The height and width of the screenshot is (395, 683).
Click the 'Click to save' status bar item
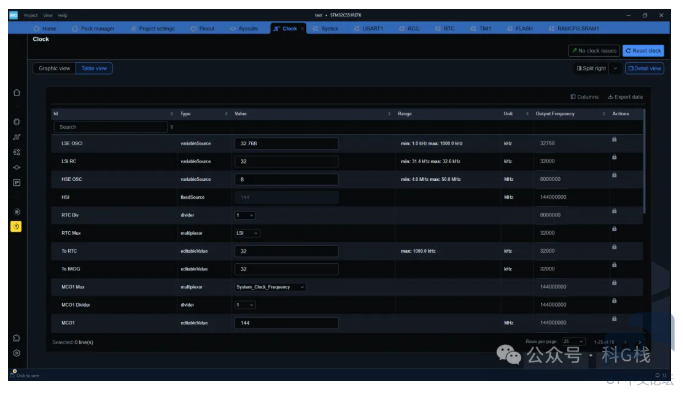[x=25, y=375]
